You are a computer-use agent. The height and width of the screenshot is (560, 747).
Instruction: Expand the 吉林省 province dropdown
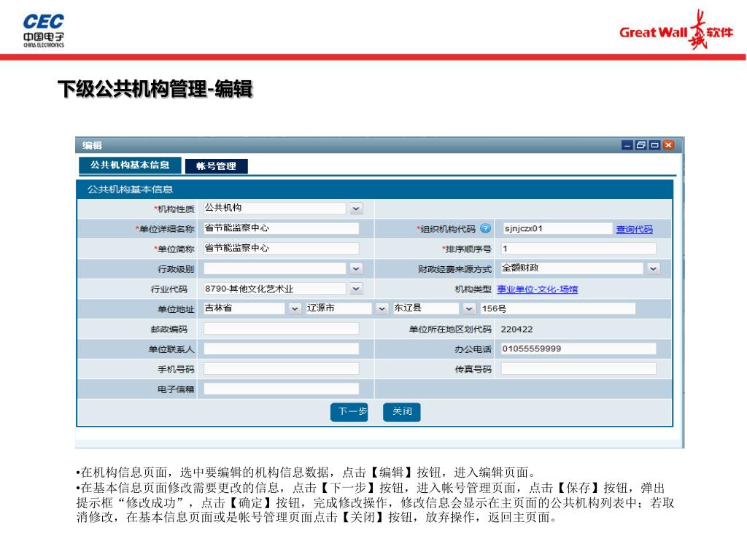[295, 308]
